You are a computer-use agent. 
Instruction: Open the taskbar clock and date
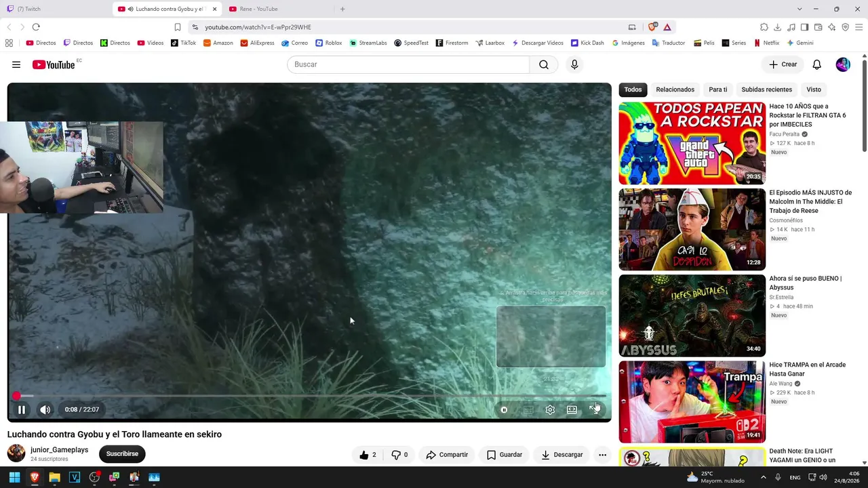[x=848, y=477]
